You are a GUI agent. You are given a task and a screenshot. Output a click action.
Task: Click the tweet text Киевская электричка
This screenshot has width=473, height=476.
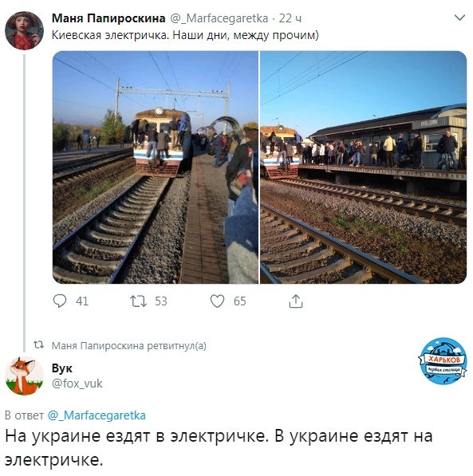(109, 35)
